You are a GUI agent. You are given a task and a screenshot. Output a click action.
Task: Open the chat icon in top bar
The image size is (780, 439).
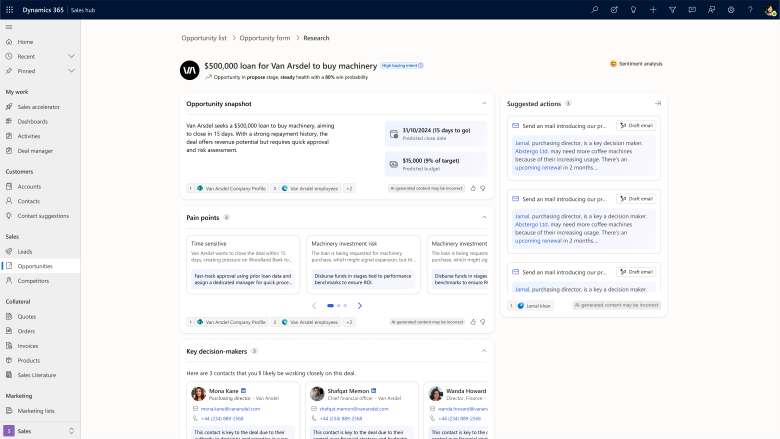pyautogui.click(x=692, y=9)
